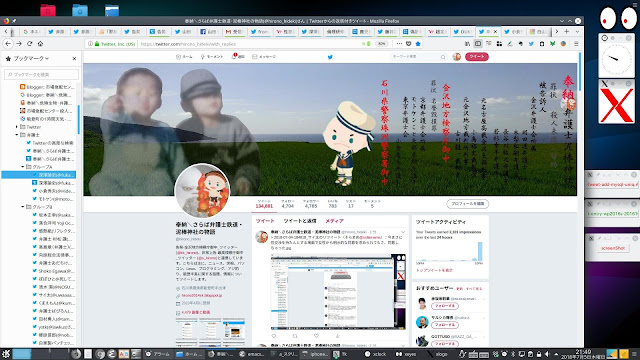Open the followers count 4,765
The width and height of the screenshot is (640, 360).
coord(311,204)
